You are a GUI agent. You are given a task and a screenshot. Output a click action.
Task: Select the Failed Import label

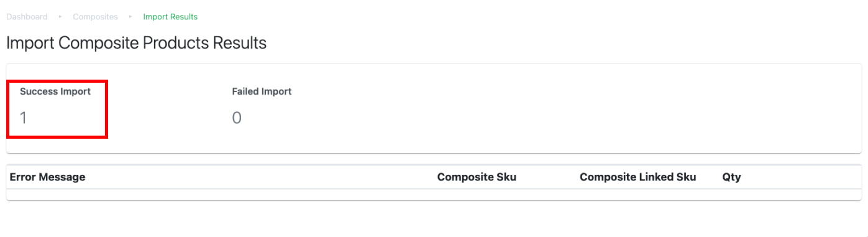click(x=262, y=91)
